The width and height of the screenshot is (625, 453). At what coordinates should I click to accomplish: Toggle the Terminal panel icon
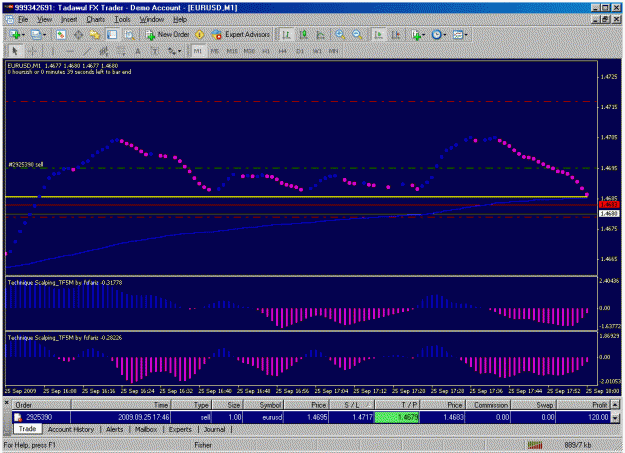point(112,35)
